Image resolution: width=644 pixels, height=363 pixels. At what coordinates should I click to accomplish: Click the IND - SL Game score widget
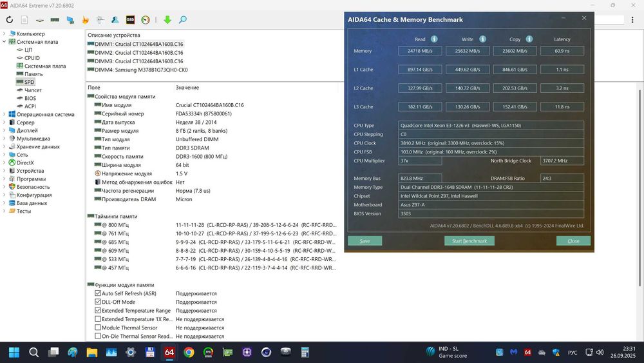click(x=447, y=352)
